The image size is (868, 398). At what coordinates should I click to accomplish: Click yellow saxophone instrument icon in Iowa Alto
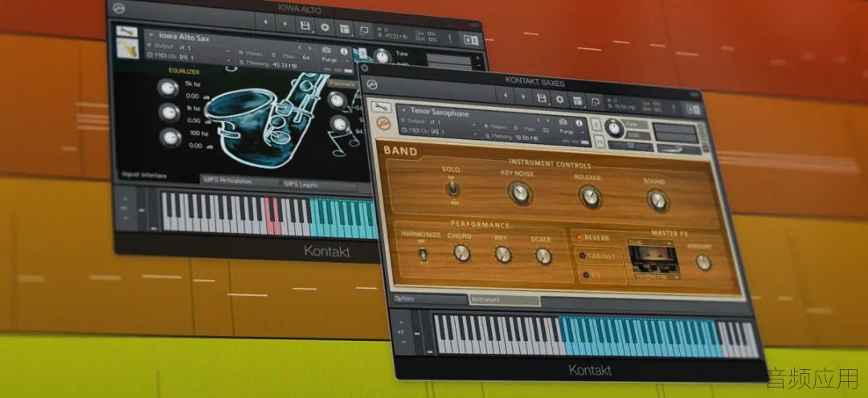pyautogui.click(x=127, y=49)
